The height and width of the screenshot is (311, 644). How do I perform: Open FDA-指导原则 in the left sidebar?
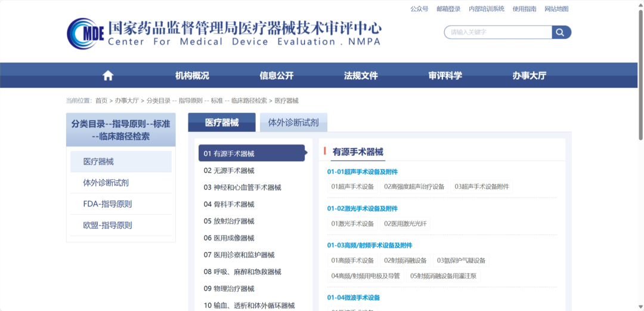107,204
